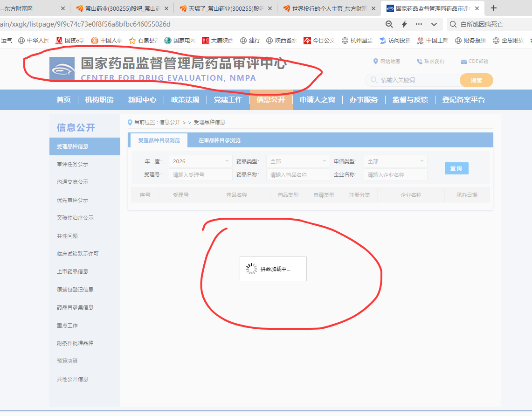Expand the 申请类型 dropdown
The width and height of the screenshot is (532, 416).
395,161
